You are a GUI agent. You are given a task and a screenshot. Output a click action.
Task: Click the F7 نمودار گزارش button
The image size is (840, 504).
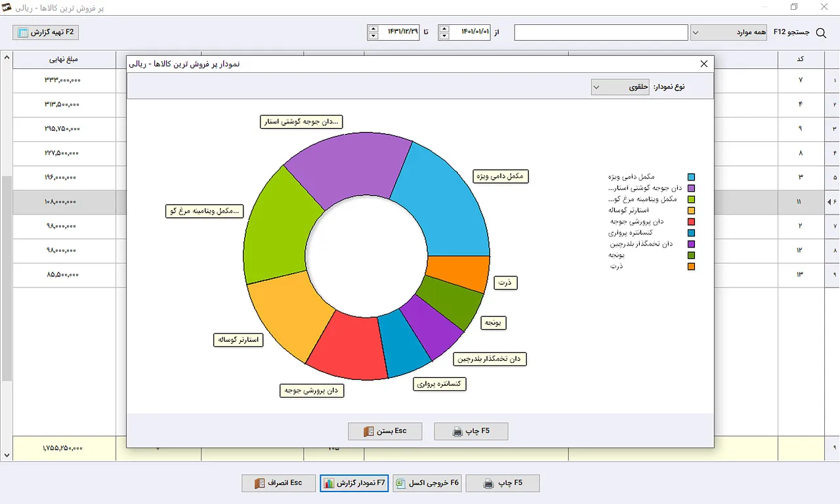(x=355, y=483)
